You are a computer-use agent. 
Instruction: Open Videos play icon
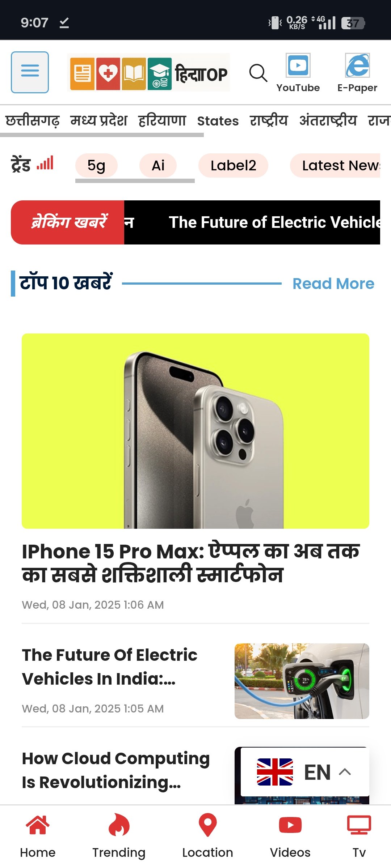point(290,825)
